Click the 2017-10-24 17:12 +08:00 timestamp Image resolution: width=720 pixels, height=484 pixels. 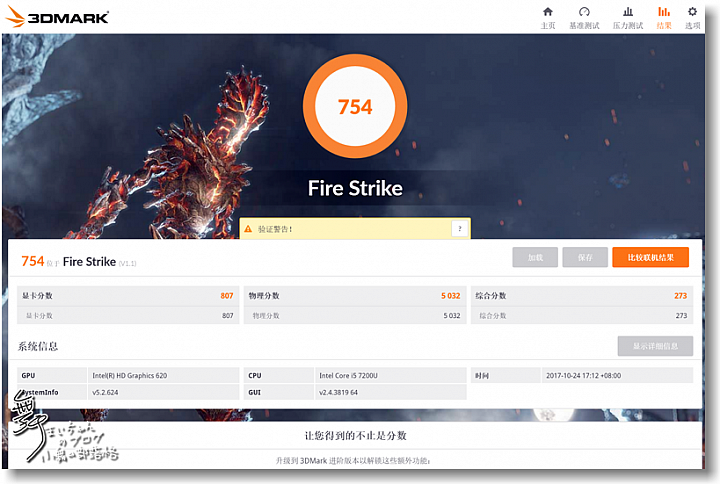583,375
